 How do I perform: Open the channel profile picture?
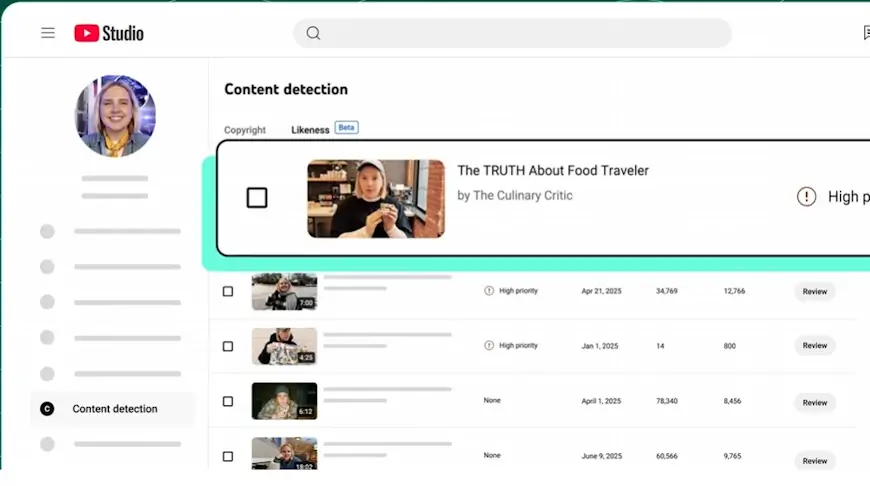click(115, 116)
